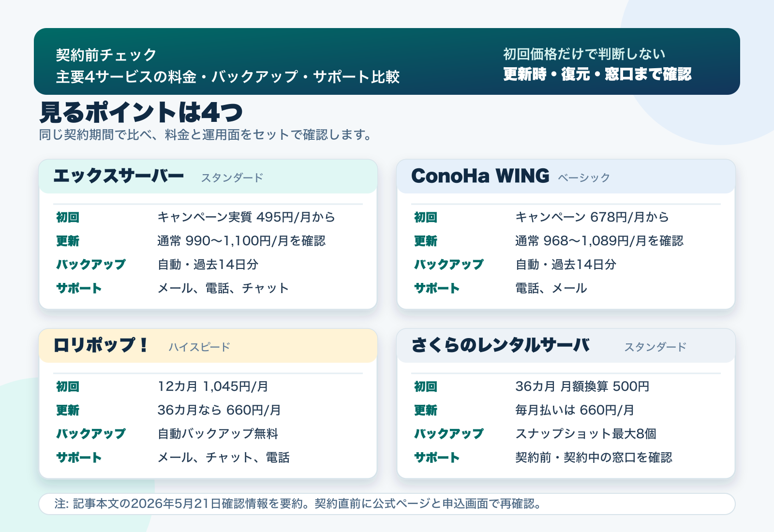The image size is (774, 532).
Task: Click '毎月払いは 660円/月' value
Action: coord(574,410)
